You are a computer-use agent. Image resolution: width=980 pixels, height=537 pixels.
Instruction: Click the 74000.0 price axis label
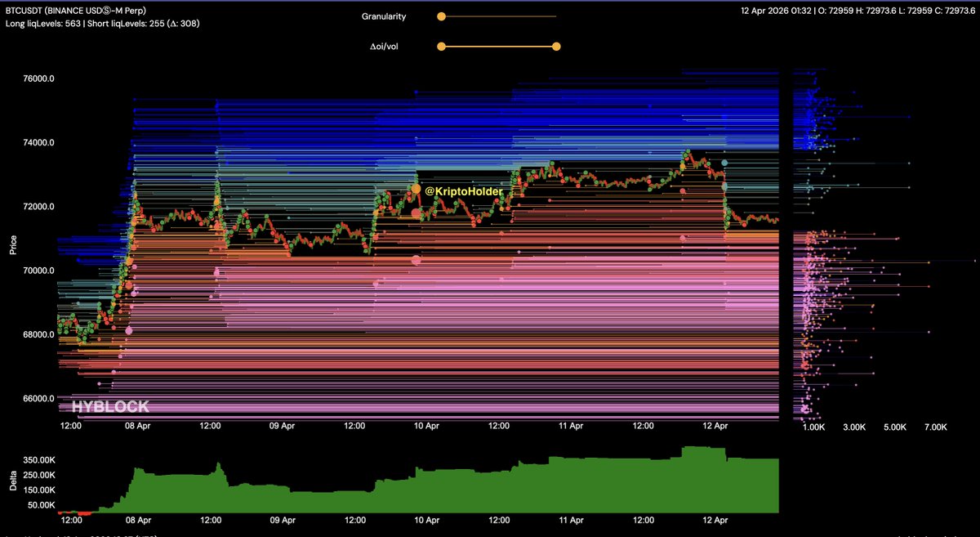pyautogui.click(x=38, y=143)
